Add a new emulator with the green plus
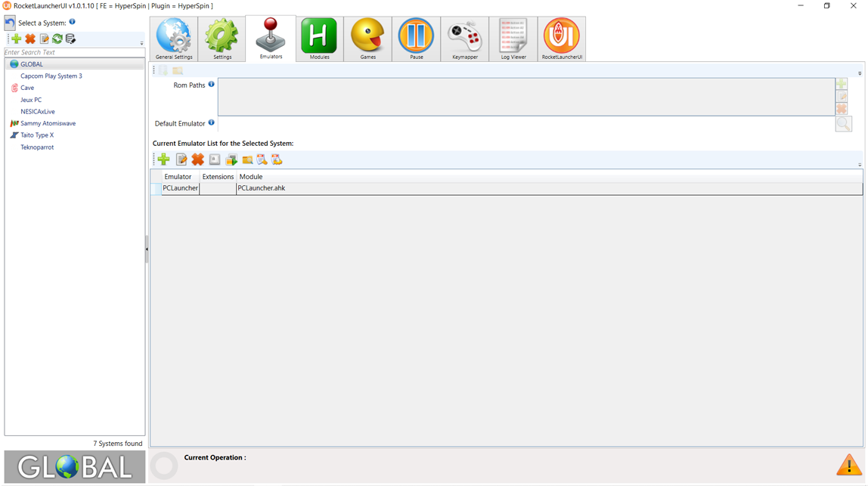 tap(163, 159)
